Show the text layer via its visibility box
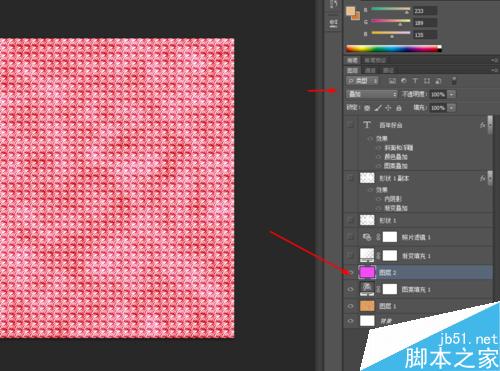500x371 pixels. point(350,125)
